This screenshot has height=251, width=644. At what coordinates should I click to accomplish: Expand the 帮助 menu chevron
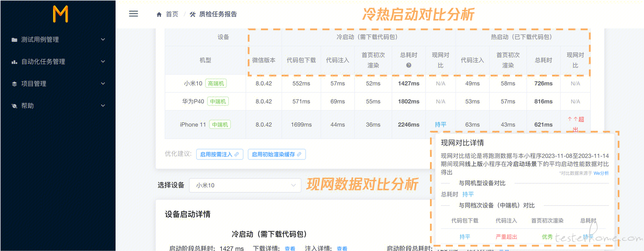coord(103,106)
